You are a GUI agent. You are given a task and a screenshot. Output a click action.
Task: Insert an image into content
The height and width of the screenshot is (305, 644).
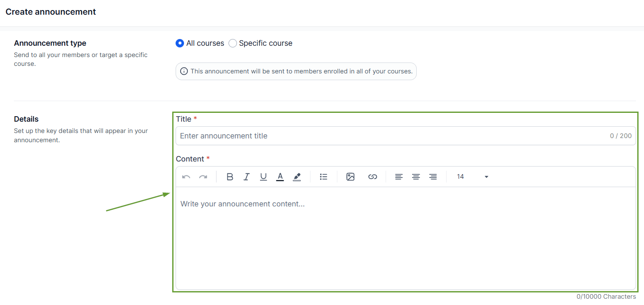[x=350, y=177]
